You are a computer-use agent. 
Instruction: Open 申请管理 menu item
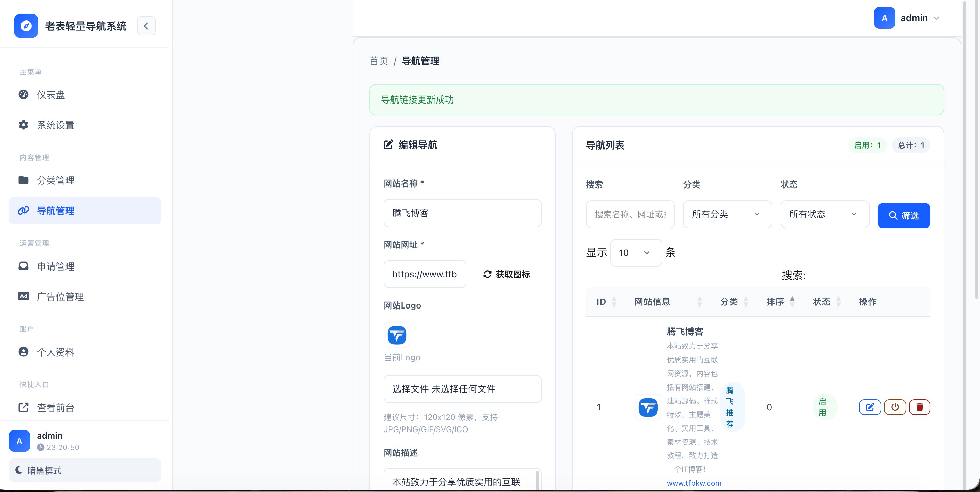pos(84,266)
